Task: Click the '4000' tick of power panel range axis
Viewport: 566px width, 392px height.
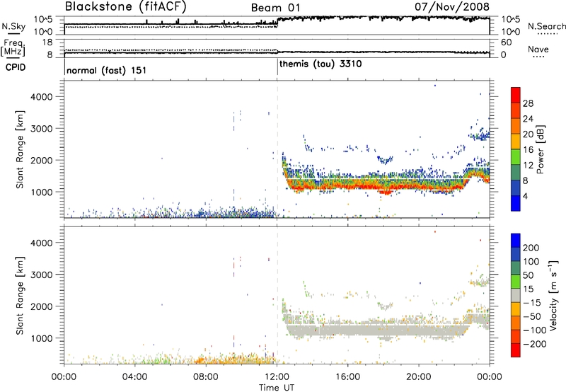Action: pyautogui.click(x=41, y=97)
